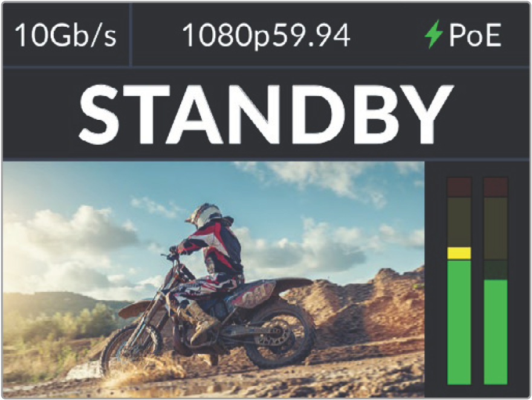Click the yellow peak segment on left meter
The width and height of the screenshot is (532, 400).
(x=459, y=253)
